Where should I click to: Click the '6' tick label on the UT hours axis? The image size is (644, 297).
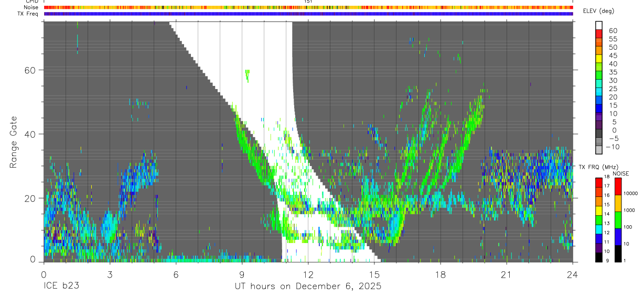tap(176, 274)
